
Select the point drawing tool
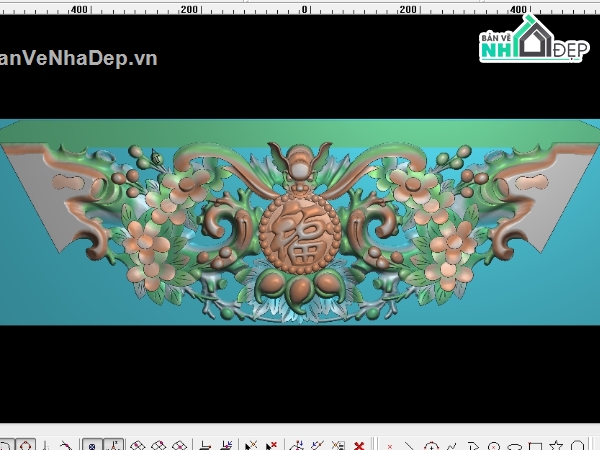coord(389,445)
